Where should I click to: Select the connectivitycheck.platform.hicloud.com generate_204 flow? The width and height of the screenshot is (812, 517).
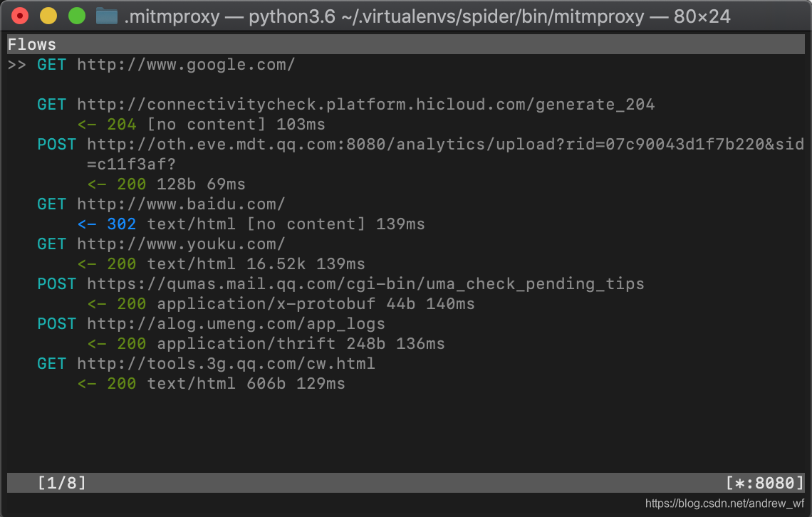tap(346, 105)
